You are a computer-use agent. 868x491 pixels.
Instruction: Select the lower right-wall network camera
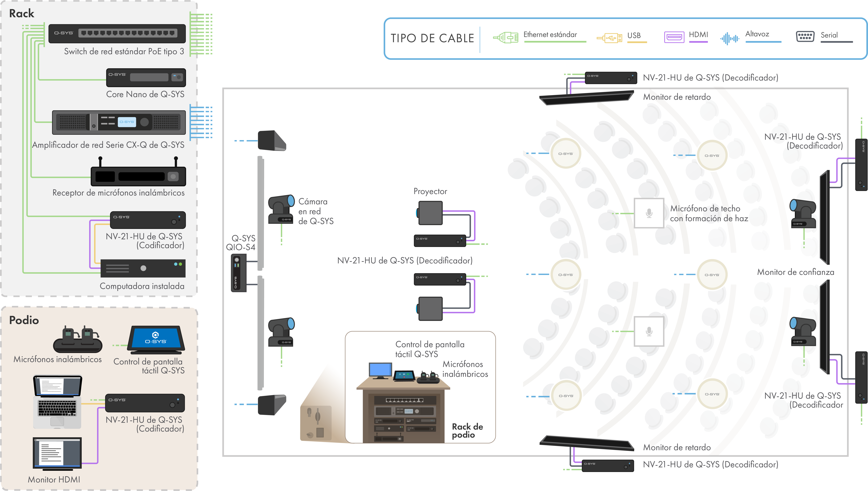pyautogui.click(x=803, y=332)
